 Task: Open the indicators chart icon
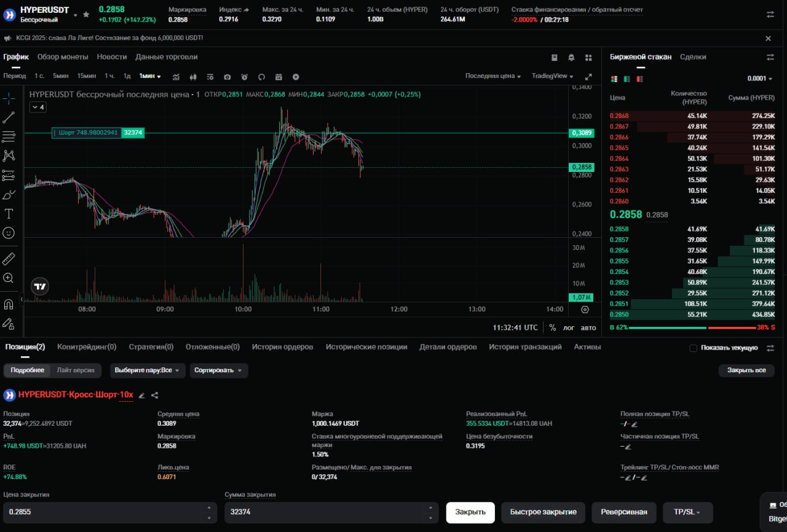point(176,77)
